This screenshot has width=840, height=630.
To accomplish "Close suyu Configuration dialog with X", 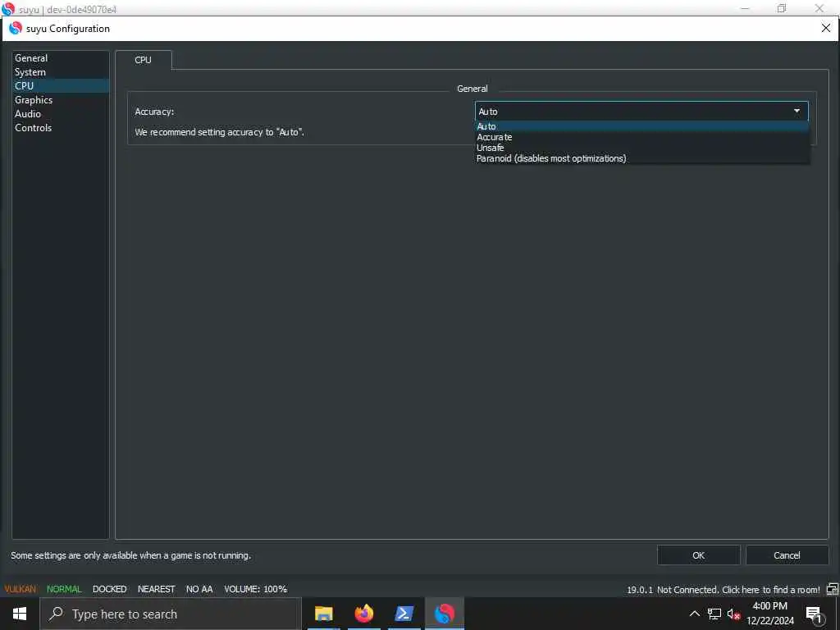I will click(x=825, y=28).
